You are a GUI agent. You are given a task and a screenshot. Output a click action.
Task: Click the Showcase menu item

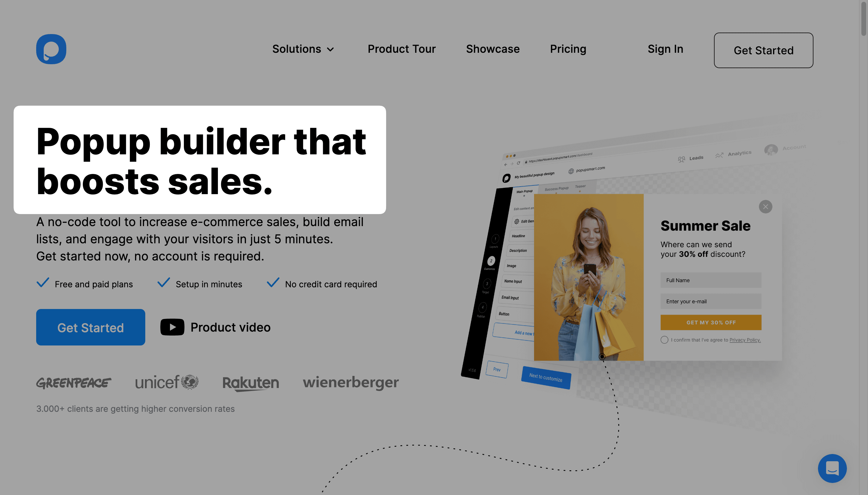pos(492,49)
